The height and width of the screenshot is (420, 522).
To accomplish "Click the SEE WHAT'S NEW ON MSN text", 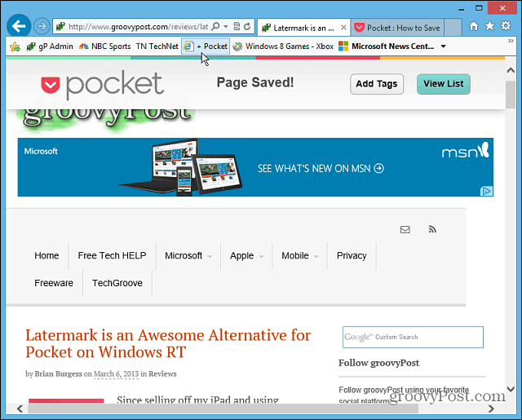I will 314,169.
